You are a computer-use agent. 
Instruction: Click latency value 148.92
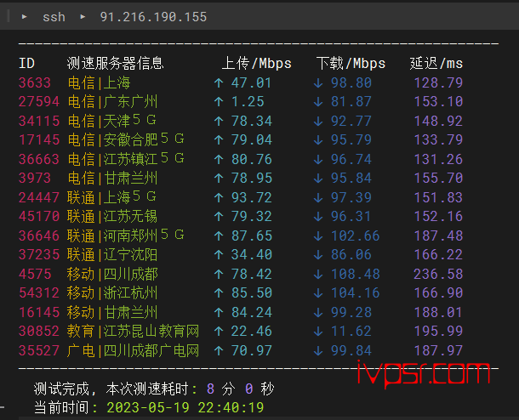[x=438, y=121]
